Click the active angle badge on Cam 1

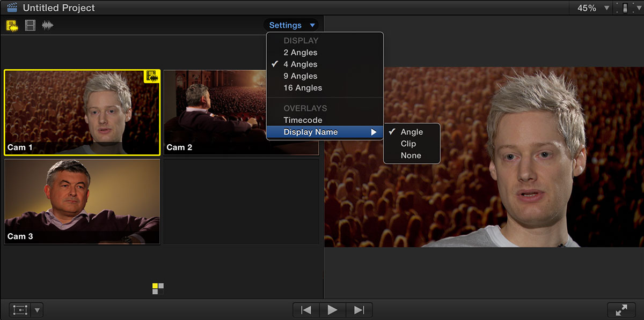[152, 77]
